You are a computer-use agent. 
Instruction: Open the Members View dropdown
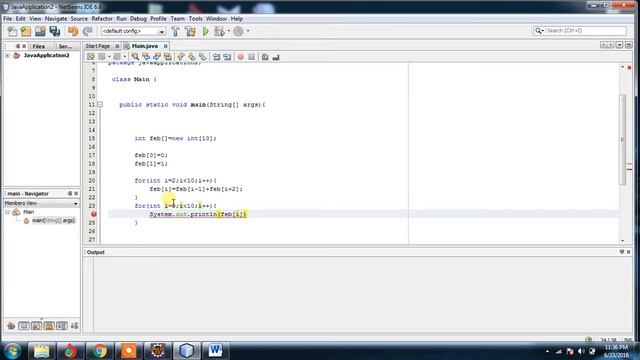[x=41, y=203]
